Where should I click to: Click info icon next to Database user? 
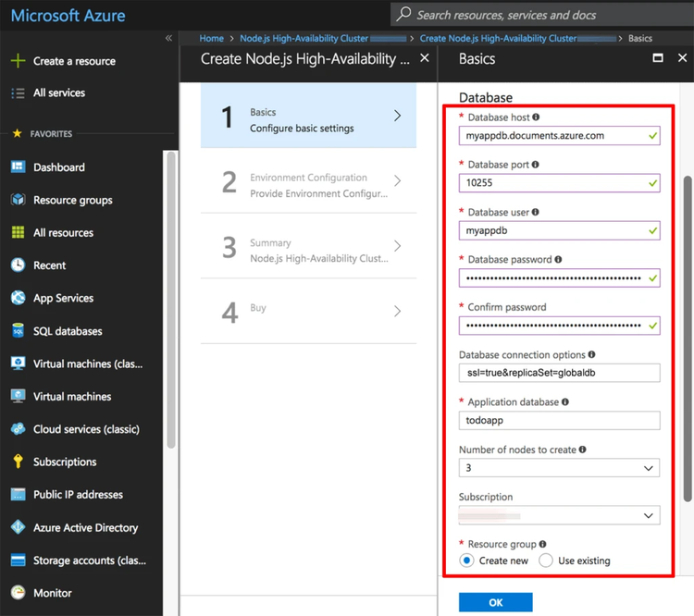point(536,212)
